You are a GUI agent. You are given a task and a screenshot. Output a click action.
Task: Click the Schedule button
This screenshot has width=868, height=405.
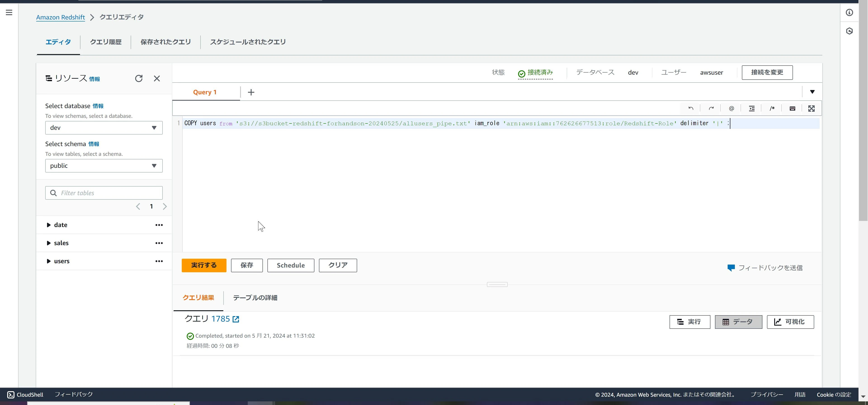291,265
